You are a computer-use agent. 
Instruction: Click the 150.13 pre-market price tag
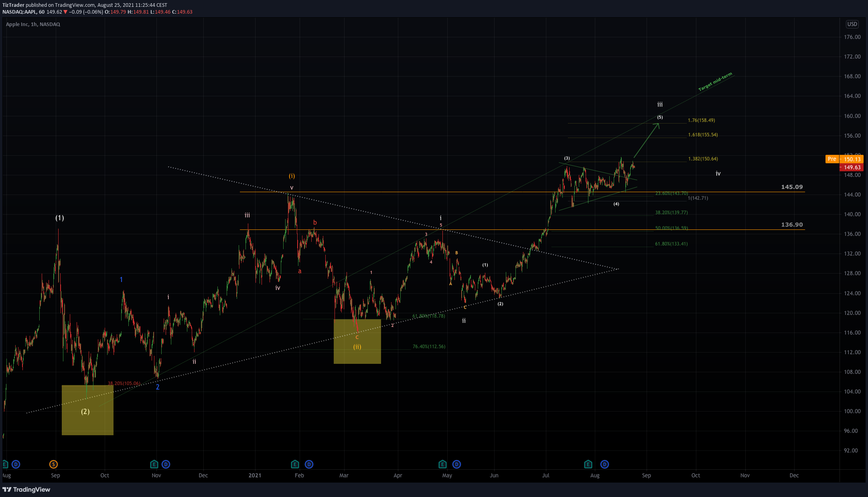(x=852, y=159)
